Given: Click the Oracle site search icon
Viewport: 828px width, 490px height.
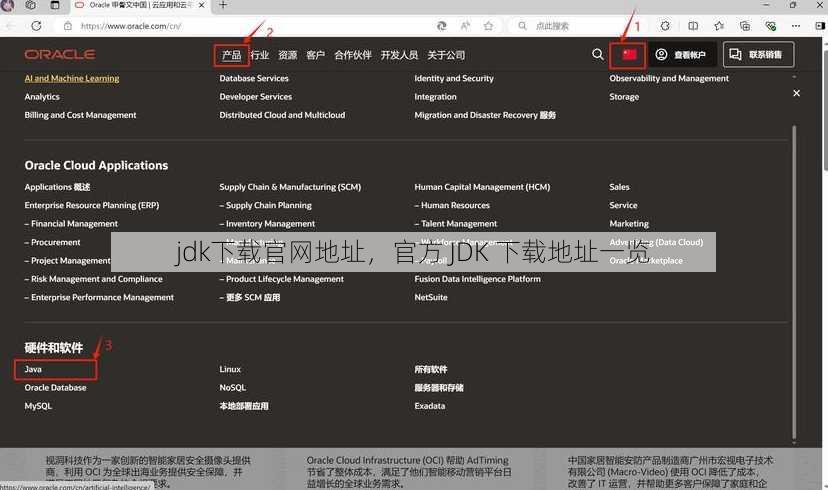Looking at the screenshot, I should (x=597, y=54).
